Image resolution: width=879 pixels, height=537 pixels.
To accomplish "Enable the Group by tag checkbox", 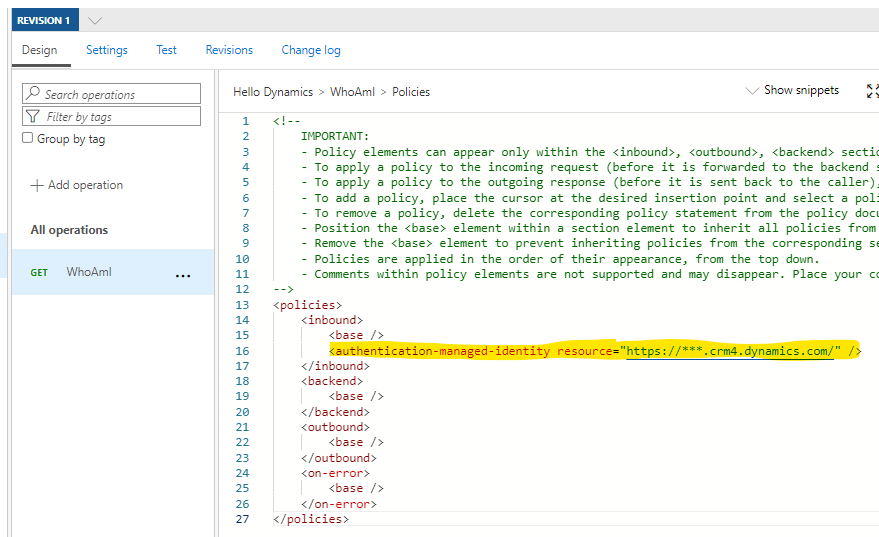I will coord(28,139).
